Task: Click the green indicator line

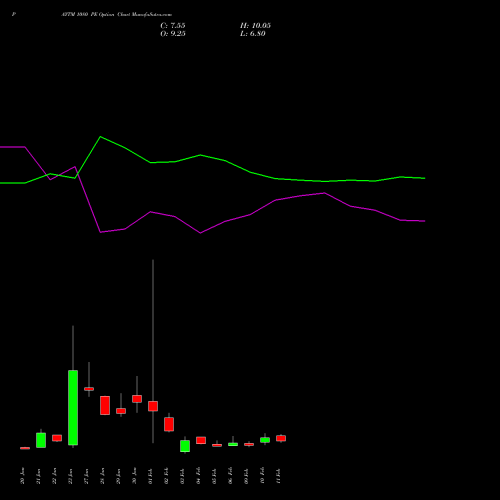Action: click(x=200, y=155)
